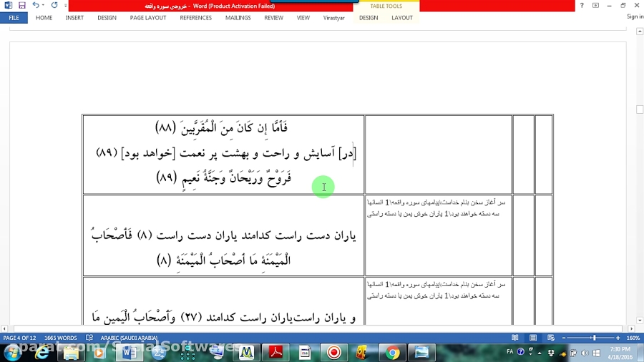The height and width of the screenshot is (362, 644).
Task: Open the Windows Start button
Action: coord(12,353)
